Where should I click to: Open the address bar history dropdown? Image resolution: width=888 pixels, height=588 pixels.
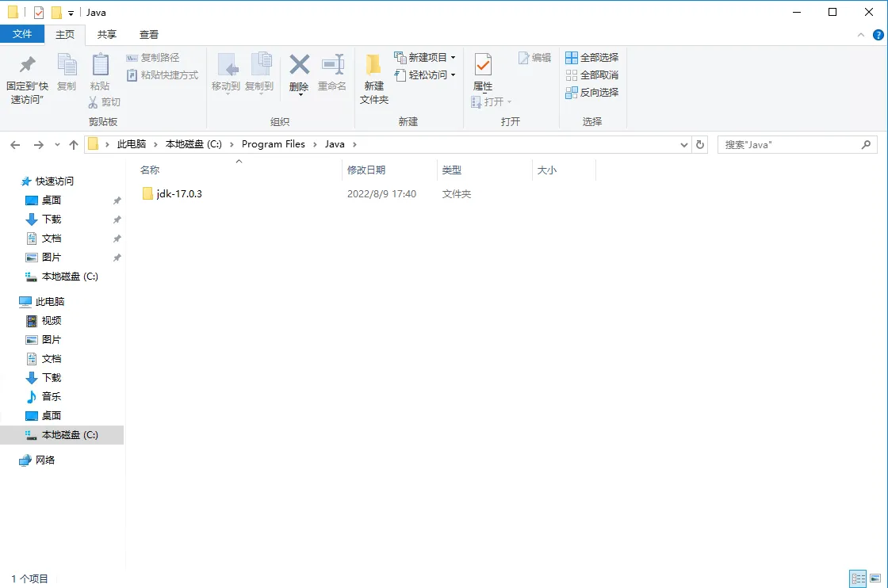(684, 144)
